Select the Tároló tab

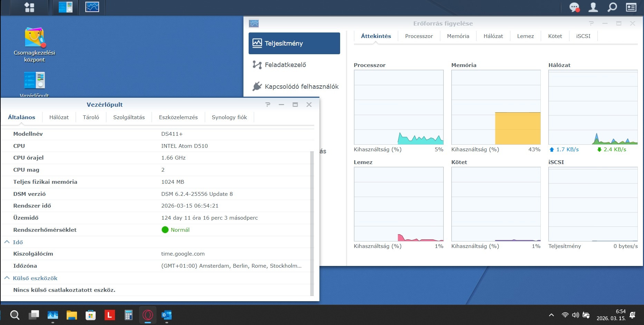point(91,117)
